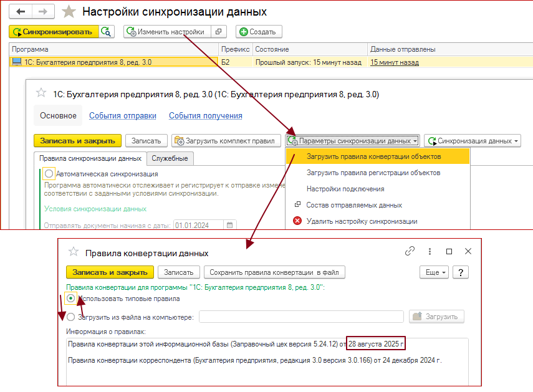Click the date field 01.01.2024
The image size is (533, 392).
click(x=198, y=225)
